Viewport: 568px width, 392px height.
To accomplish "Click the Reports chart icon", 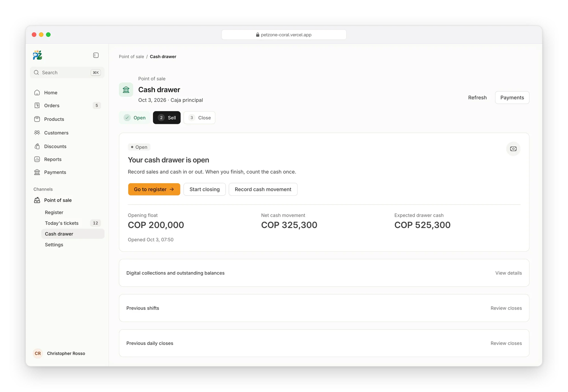I will coord(37,159).
